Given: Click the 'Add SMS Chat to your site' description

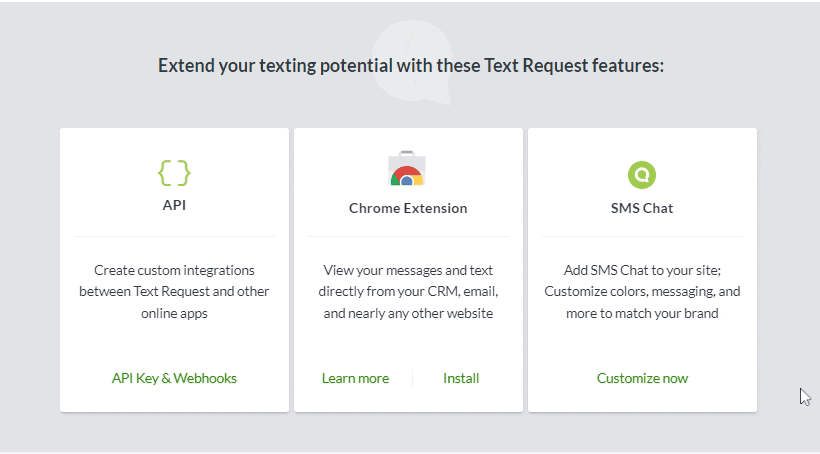Looking at the screenshot, I should pos(642,292).
